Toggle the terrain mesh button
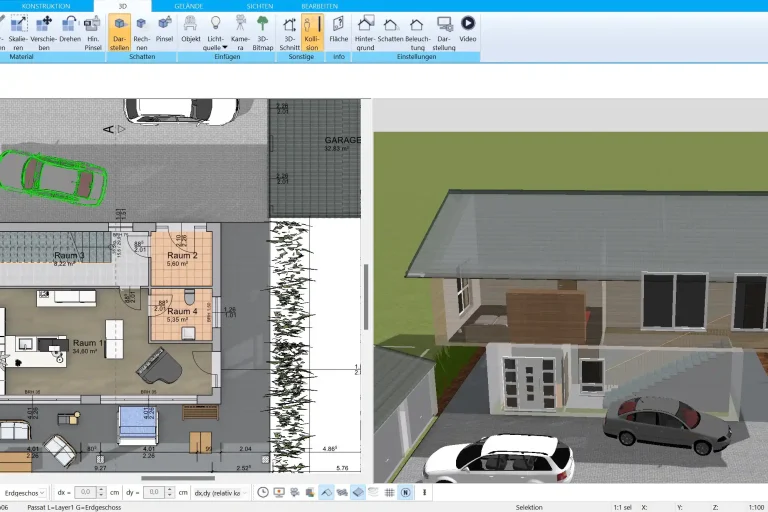This screenshot has width=768, height=512. 342,492
